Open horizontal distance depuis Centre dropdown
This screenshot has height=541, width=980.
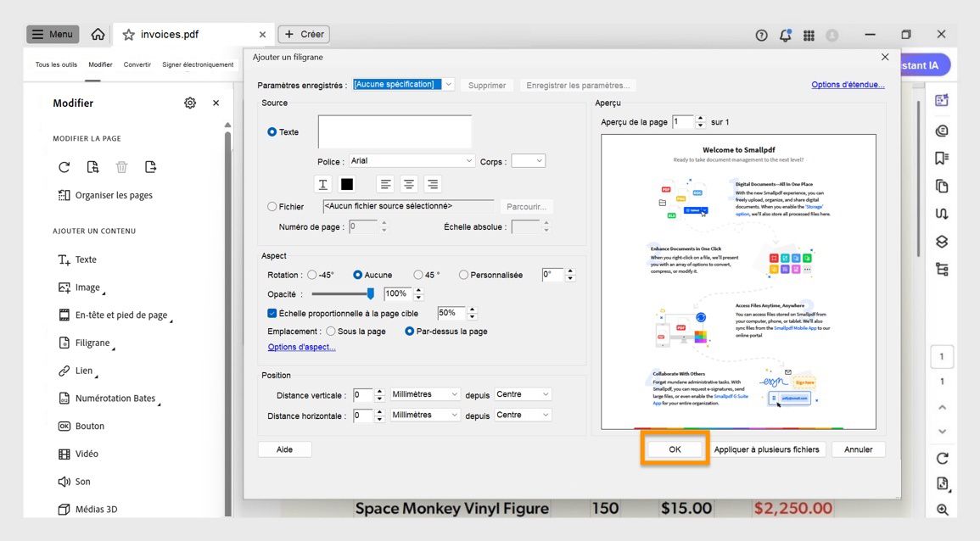pos(524,416)
